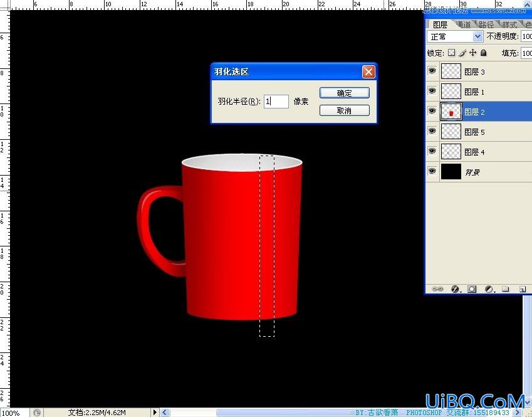Screen dimensions: 532x417
Task: Select the 图层 4 thumbnail
Action: (451, 152)
